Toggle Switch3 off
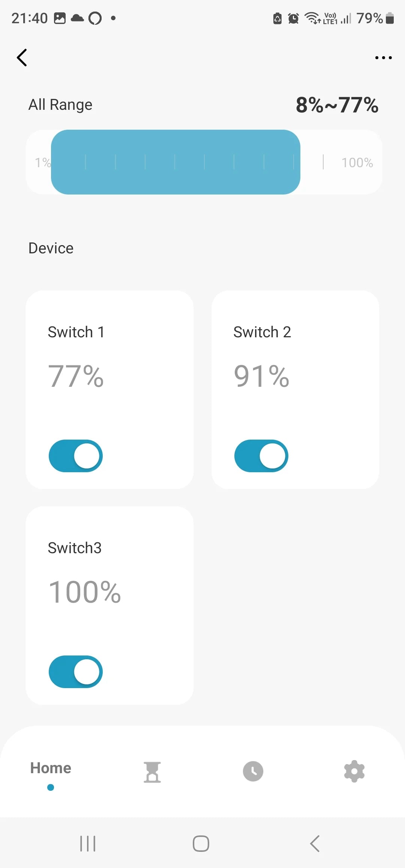 (76, 672)
